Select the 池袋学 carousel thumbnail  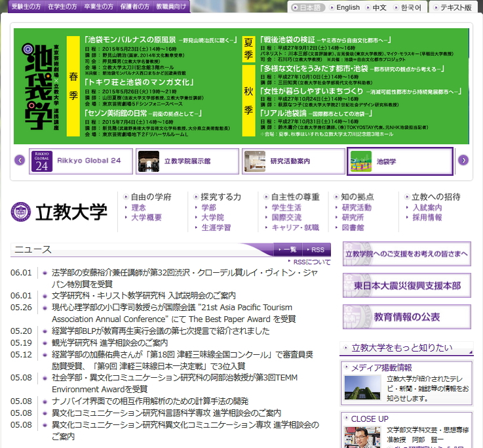pos(400,161)
